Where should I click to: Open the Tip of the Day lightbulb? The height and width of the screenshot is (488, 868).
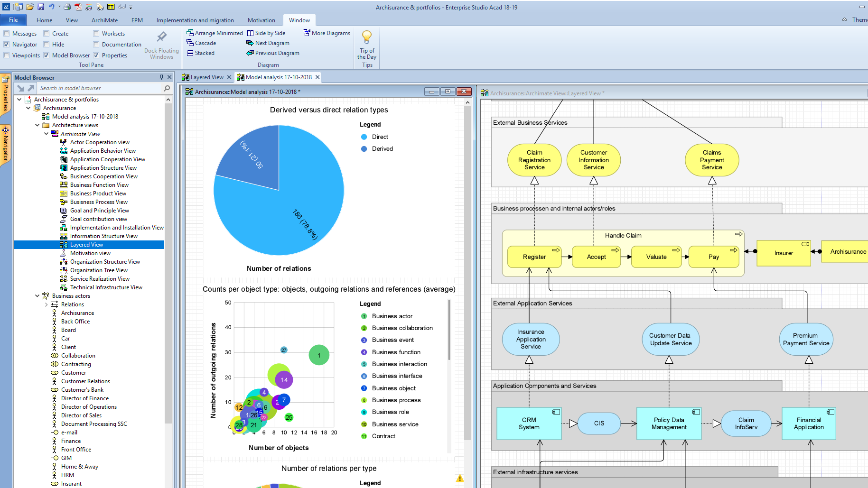click(x=367, y=37)
